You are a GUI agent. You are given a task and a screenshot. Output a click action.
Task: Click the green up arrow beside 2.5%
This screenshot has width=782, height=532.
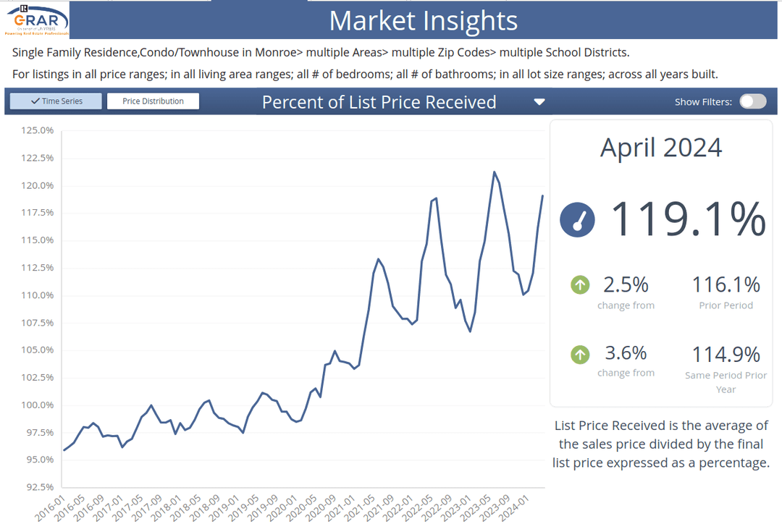click(579, 284)
